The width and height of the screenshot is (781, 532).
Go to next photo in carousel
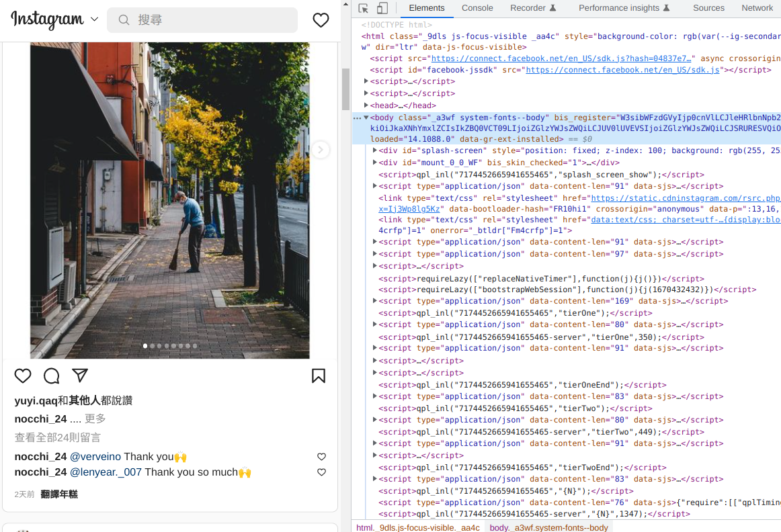coord(321,150)
